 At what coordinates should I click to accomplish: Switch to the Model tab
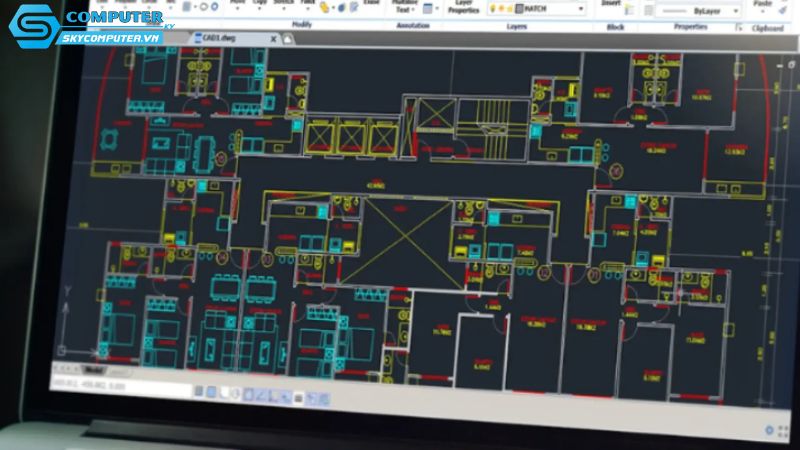(93, 370)
